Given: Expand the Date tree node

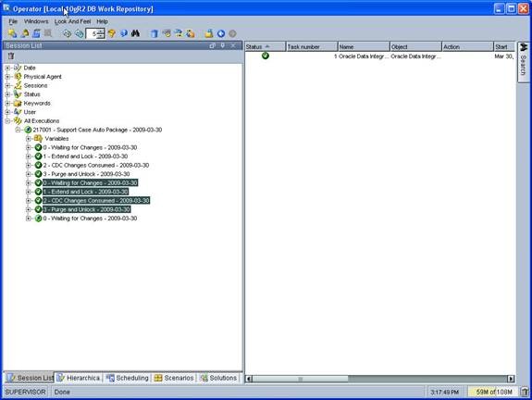Looking at the screenshot, I should 7,68.
